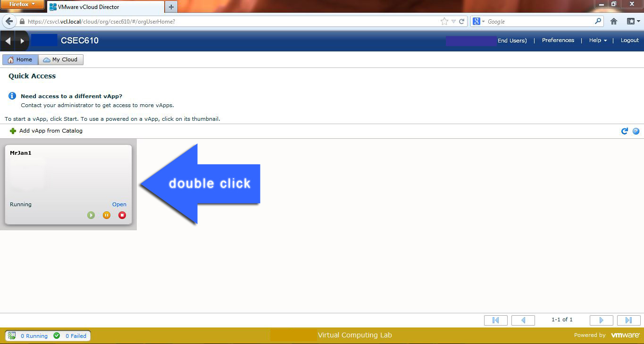Go back with vCloud left arrow
Viewport: 644px width, 344px height.
(8, 41)
